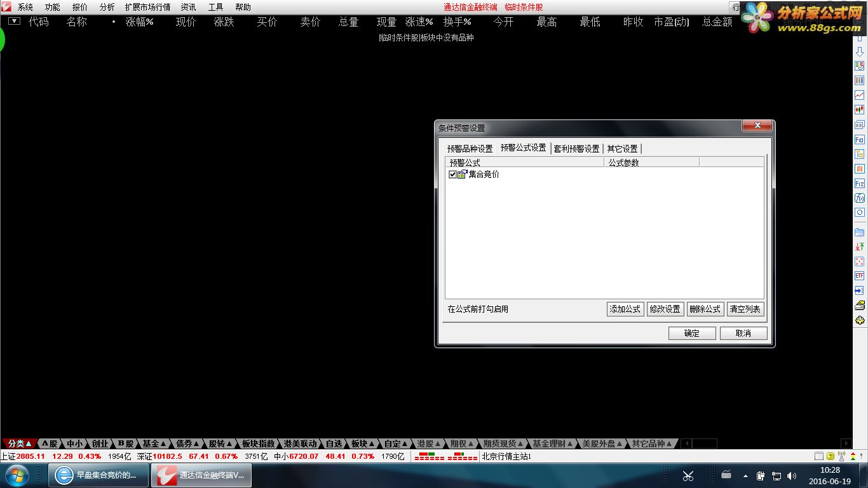Click the blue circle-in-square icon
868x488 pixels.
(x=860, y=213)
